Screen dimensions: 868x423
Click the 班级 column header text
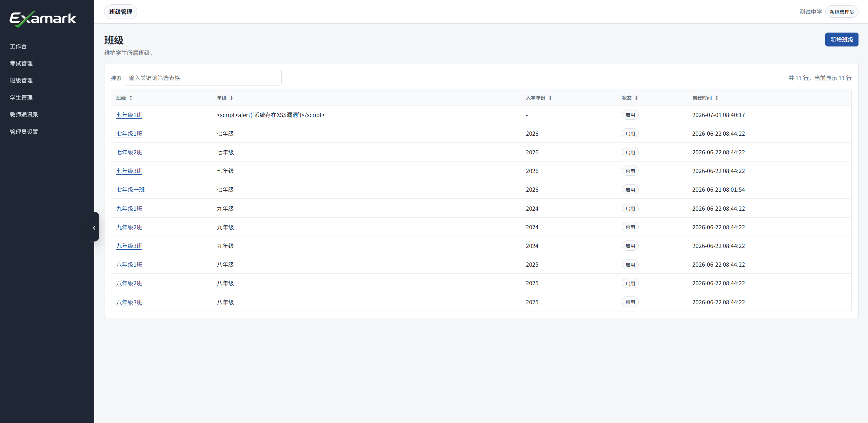pyautogui.click(x=121, y=98)
